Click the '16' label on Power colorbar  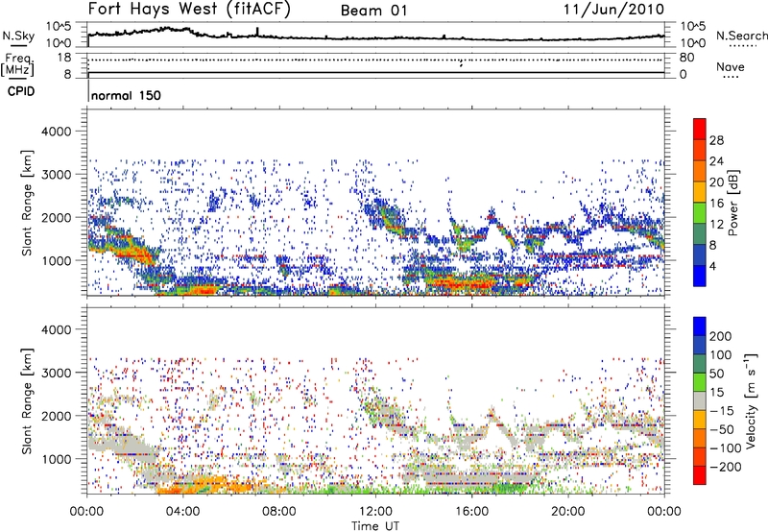716,204
